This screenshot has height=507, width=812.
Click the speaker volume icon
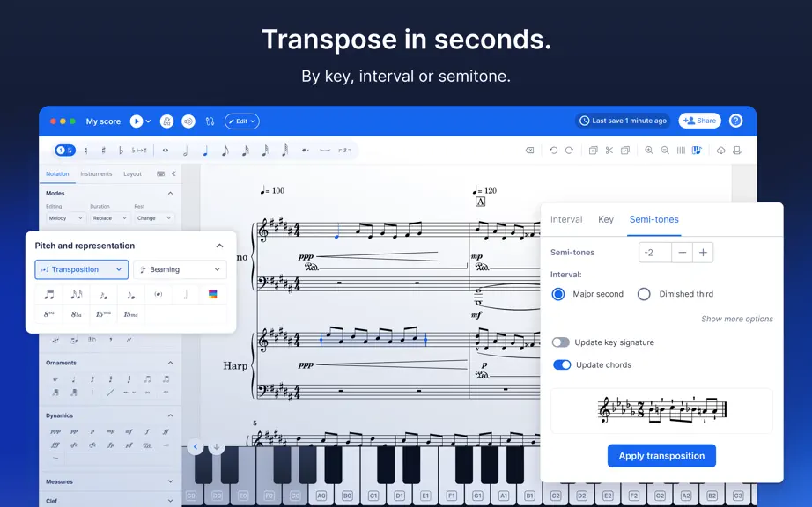(188, 121)
